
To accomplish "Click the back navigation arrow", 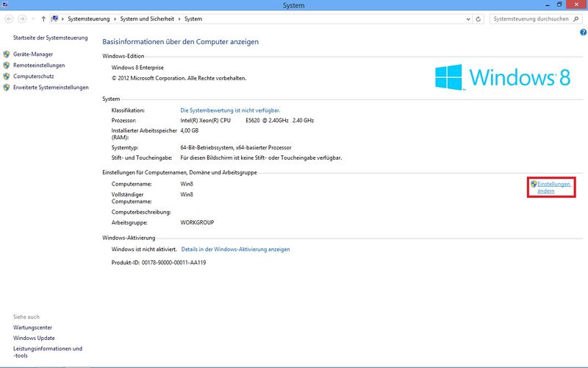I will 9,19.
